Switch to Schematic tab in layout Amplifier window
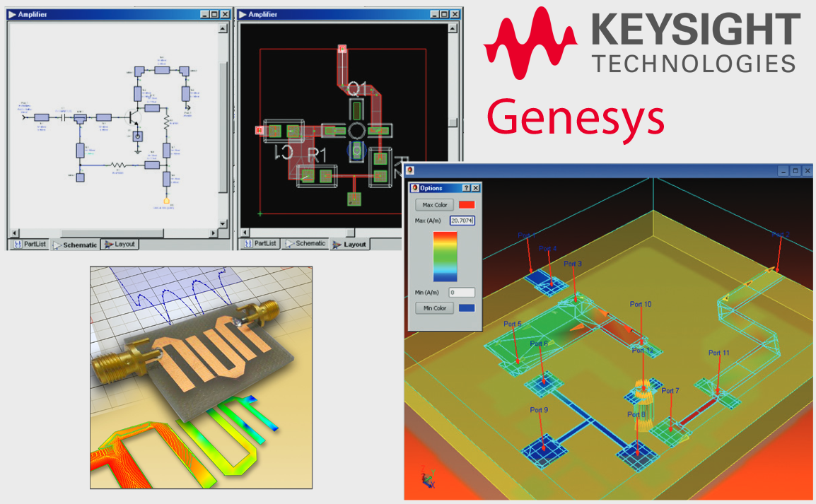816x504 pixels. tap(305, 243)
